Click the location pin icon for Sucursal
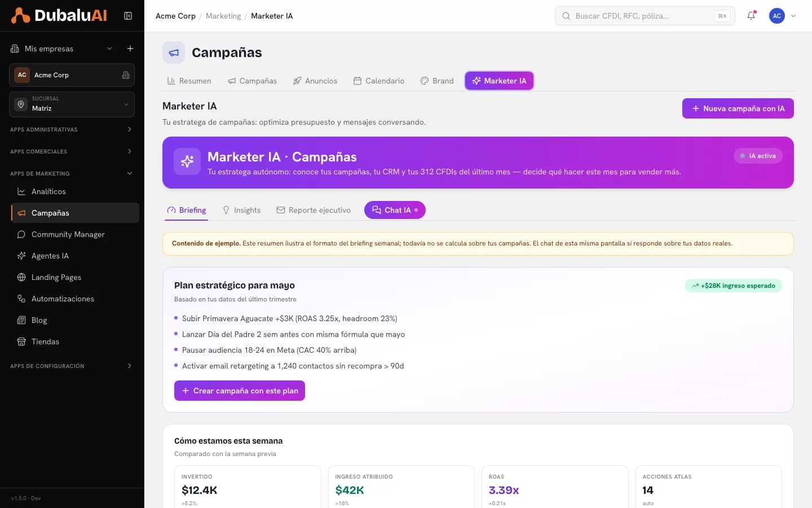This screenshot has height=508, width=812. pyautogui.click(x=21, y=104)
